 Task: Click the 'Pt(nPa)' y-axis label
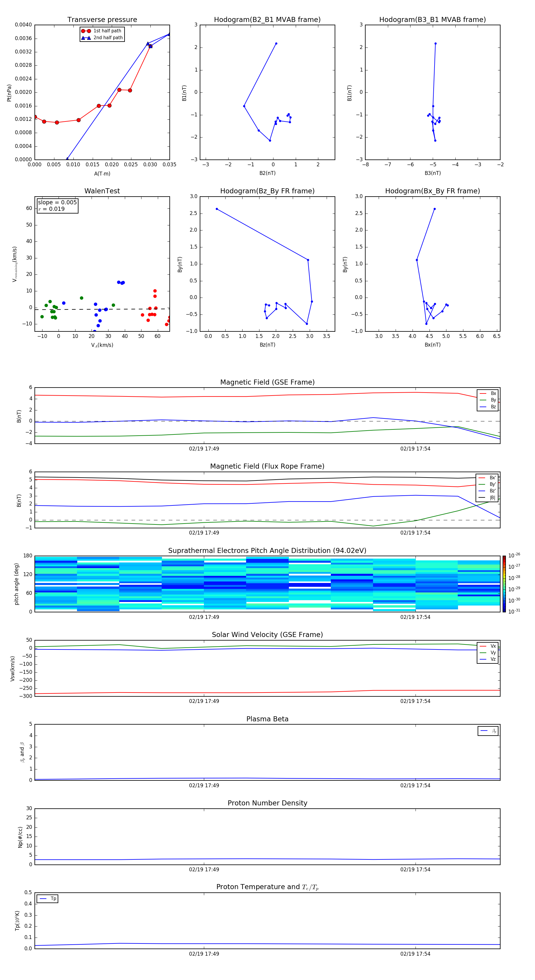9,93
